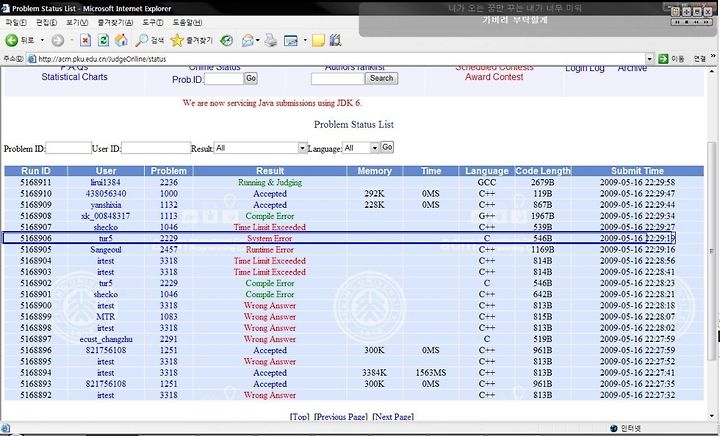The height and width of the screenshot is (436, 720).
Task: Click the scrollbar down arrow
Action: (x=711, y=417)
